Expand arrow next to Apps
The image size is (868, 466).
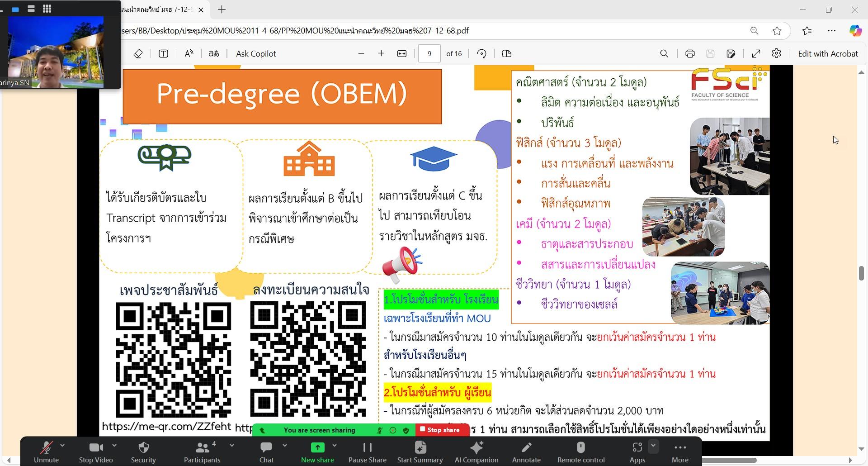point(653,446)
